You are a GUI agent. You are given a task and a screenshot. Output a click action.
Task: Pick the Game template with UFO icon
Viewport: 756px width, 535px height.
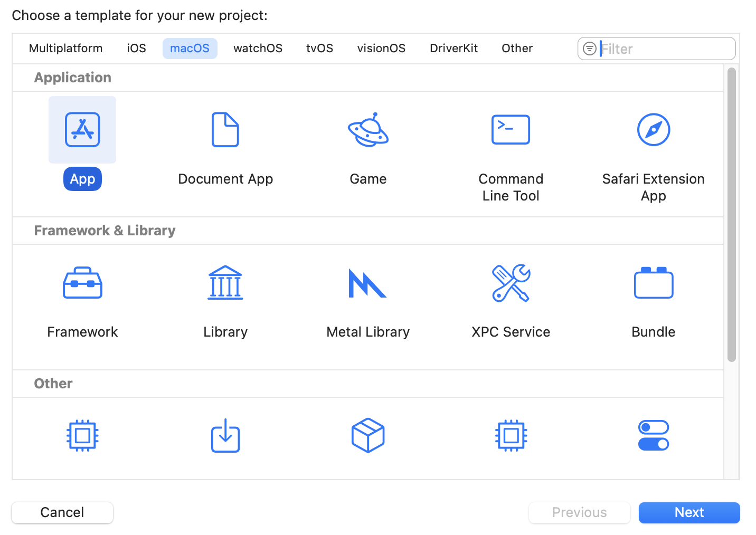point(368,130)
